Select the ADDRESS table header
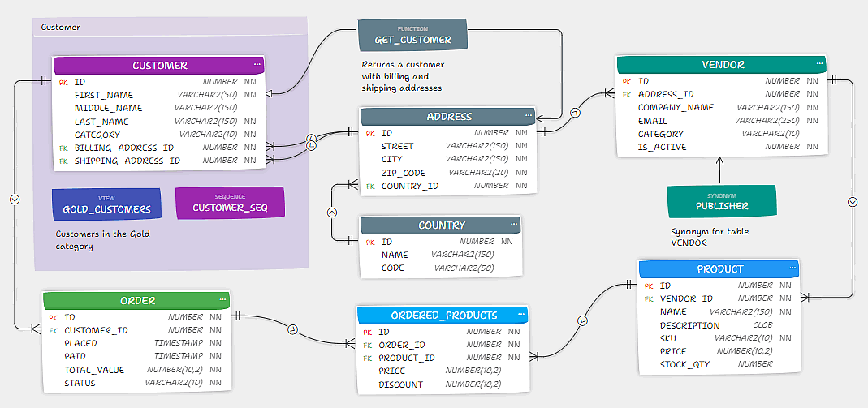The image size is (868, 408). 448,116
